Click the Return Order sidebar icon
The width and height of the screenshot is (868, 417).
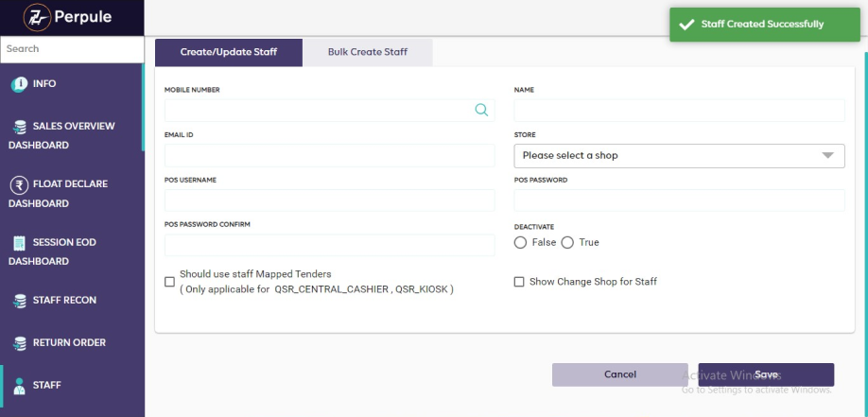click(x=19, y=343)
